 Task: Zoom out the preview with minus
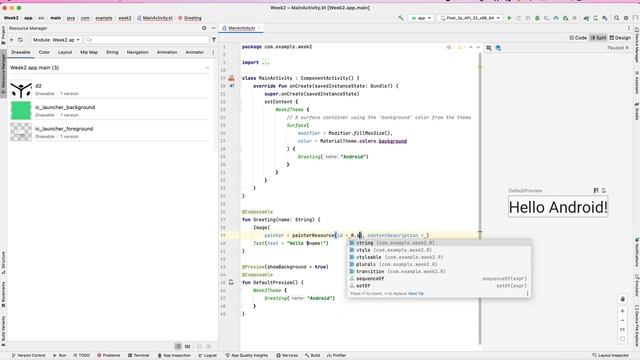[x=622, y=320]
